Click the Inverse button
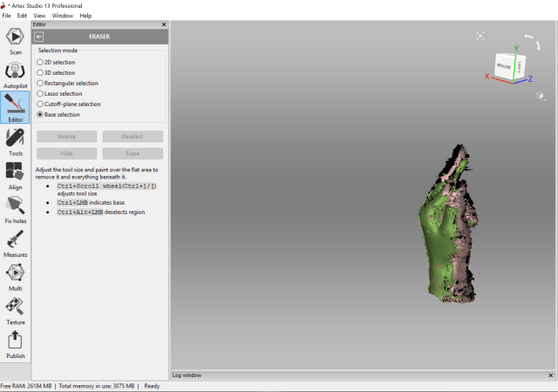The image size is (558, 392). [66, 137]
